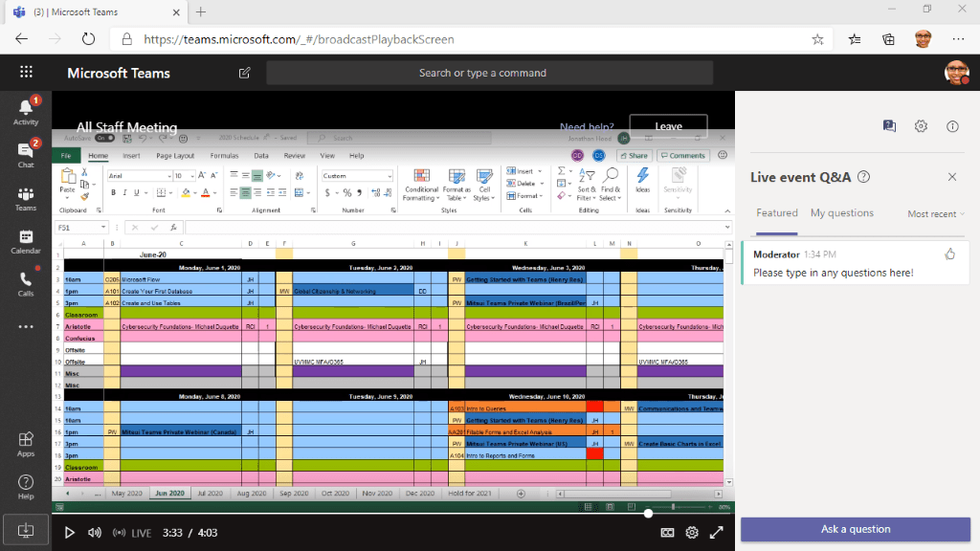Click the yellow fill color button
The image size is (980, 551).
185,193
